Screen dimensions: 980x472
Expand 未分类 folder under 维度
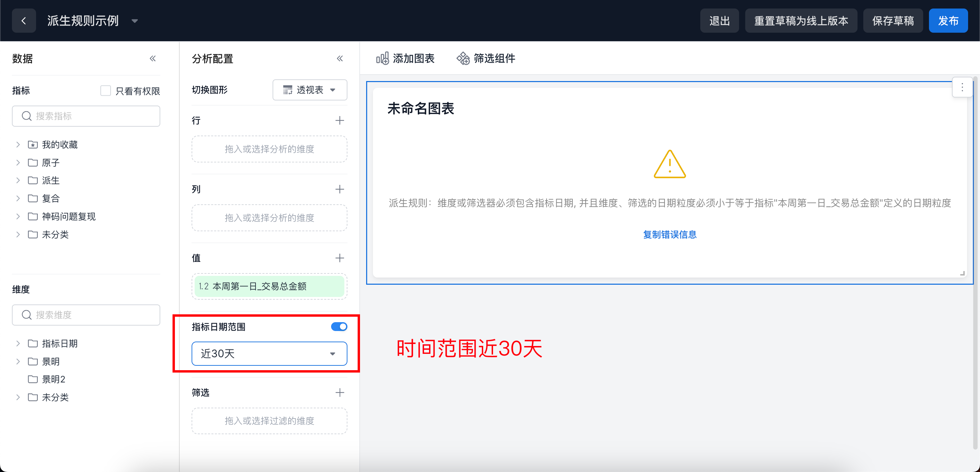click(x=18, y=397)
